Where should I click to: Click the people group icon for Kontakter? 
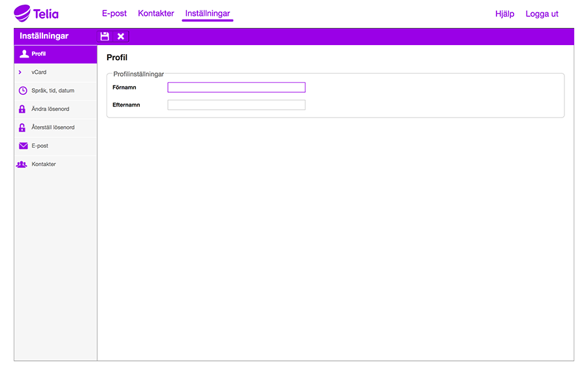(x=22, y=164)
